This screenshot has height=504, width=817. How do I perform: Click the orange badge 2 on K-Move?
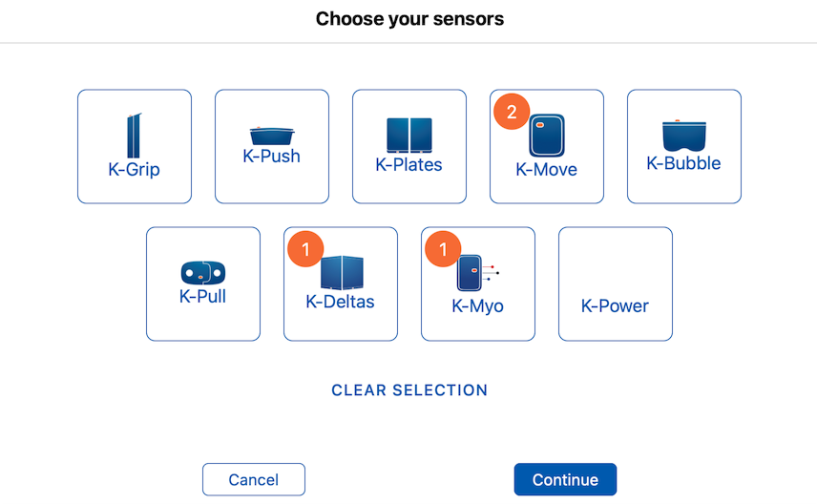click(512, 112)
